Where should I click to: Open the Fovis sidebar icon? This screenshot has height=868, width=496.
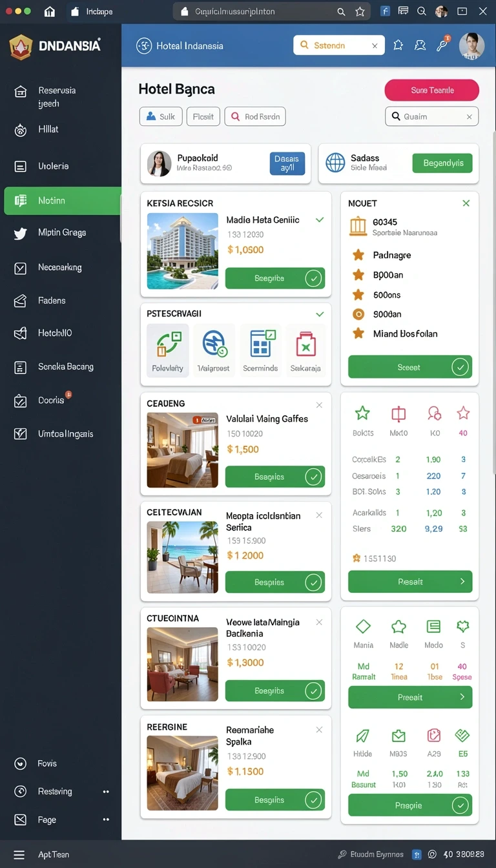click(21, 763)
